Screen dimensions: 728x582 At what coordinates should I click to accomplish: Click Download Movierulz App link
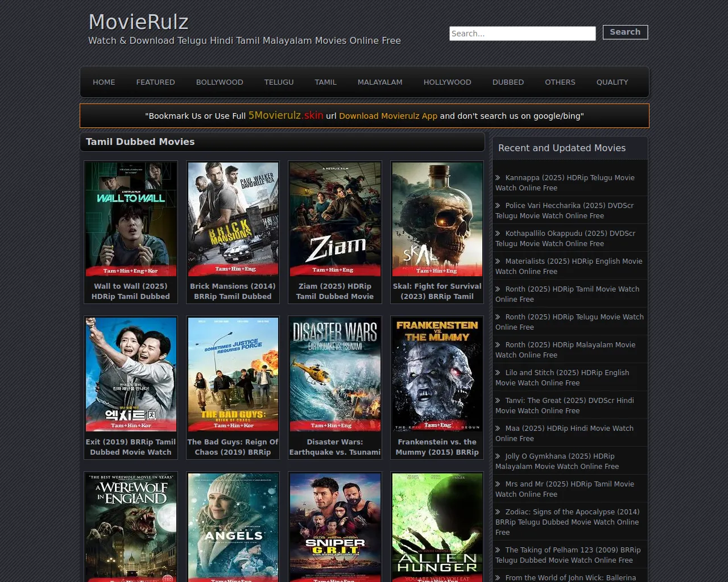[x=388, y=116]
